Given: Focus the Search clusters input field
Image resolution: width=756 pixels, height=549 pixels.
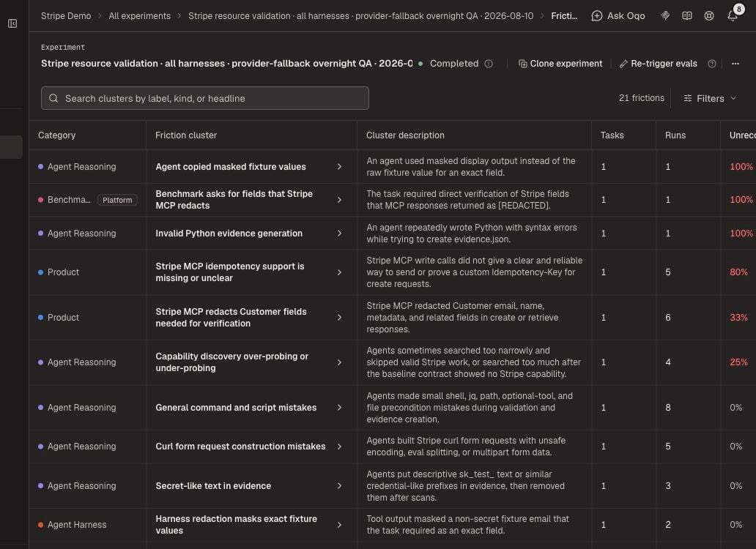Looking at the screenshot, I should (x=205, y=98).
